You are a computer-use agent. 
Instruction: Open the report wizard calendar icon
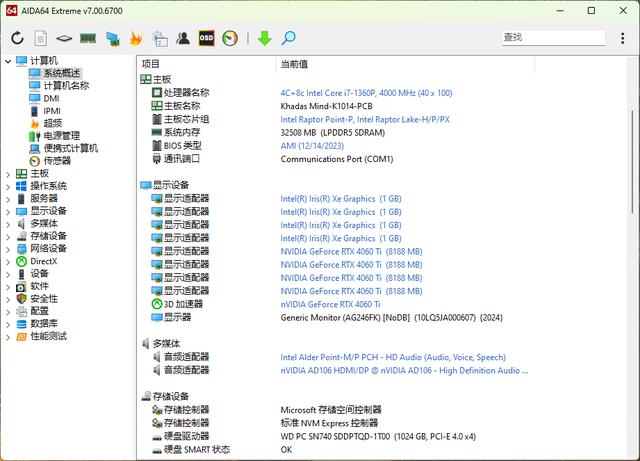[160, 38]
